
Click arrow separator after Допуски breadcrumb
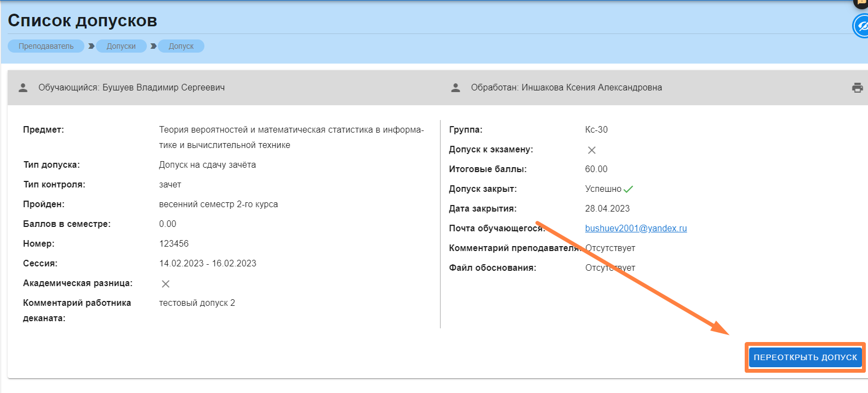[153, 46]
